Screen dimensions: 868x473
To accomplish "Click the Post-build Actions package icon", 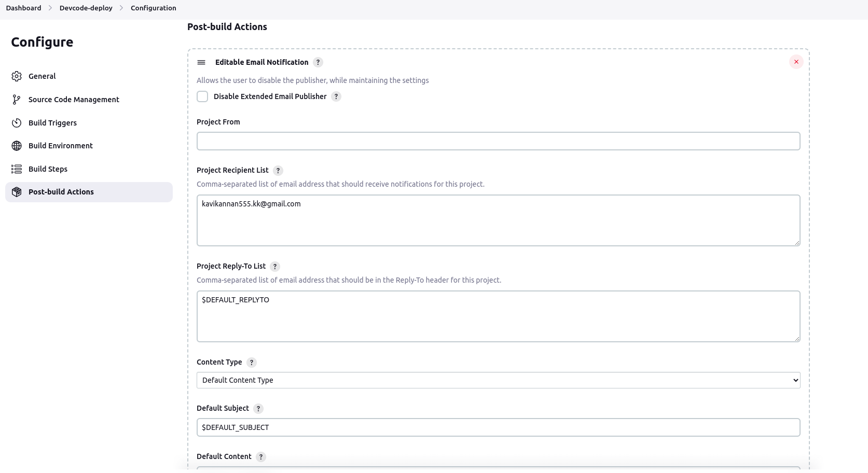I will (x=17, y=192).
